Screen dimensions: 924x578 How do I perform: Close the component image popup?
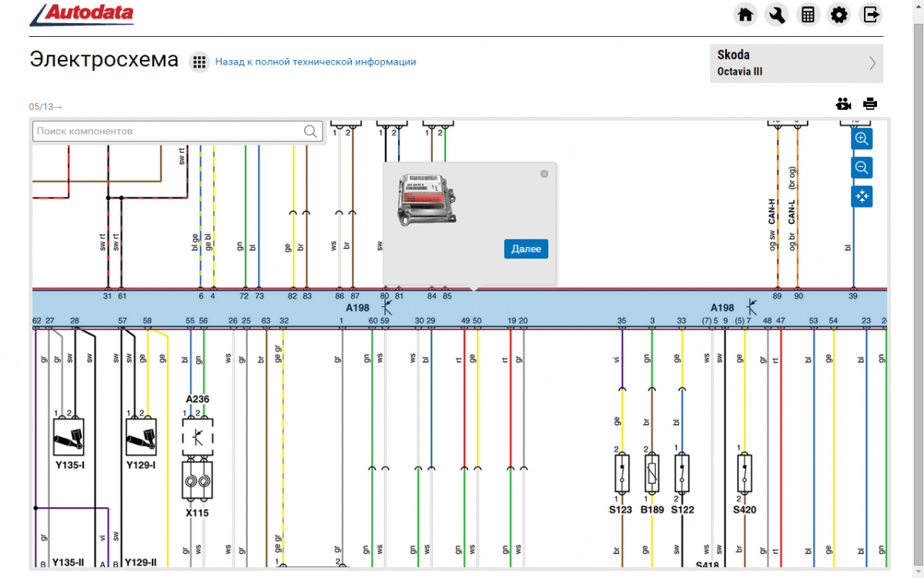(544, 174)
